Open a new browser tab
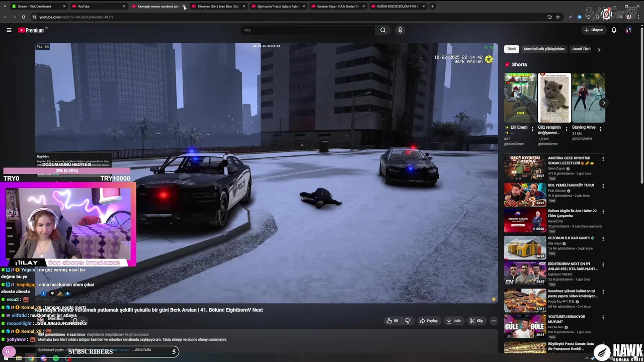Viewport: 644px width, 362px height. [x=433, y=7]
